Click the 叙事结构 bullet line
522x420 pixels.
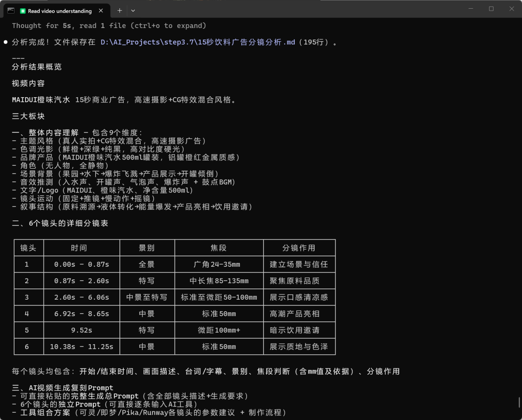pyautogui.click(x=132, y=207)
